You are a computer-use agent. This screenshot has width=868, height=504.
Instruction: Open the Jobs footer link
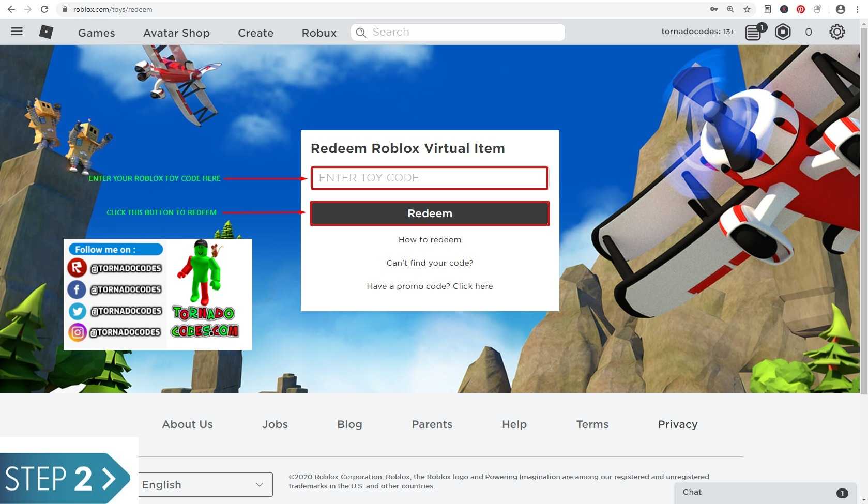[275, 424]
